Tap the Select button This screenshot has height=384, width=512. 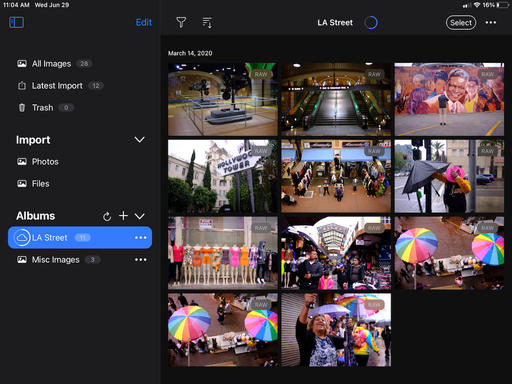point(461,23)
